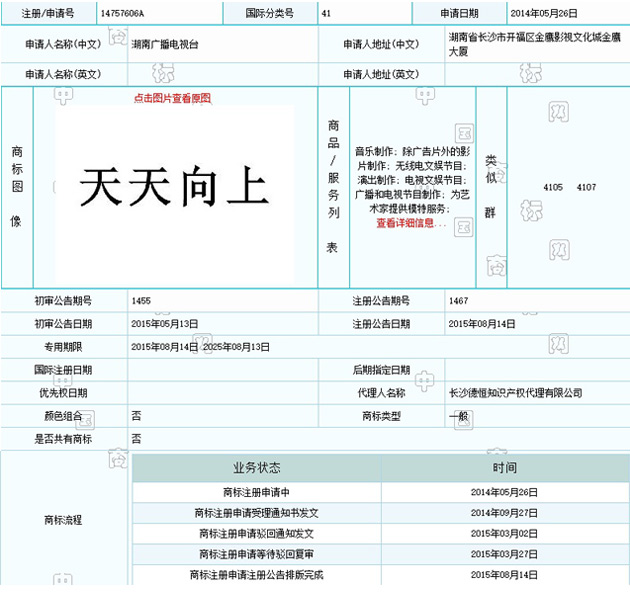Open the '查看详细信息...' link
Viewport: 630px width, 593px height.
pos(411,223)
